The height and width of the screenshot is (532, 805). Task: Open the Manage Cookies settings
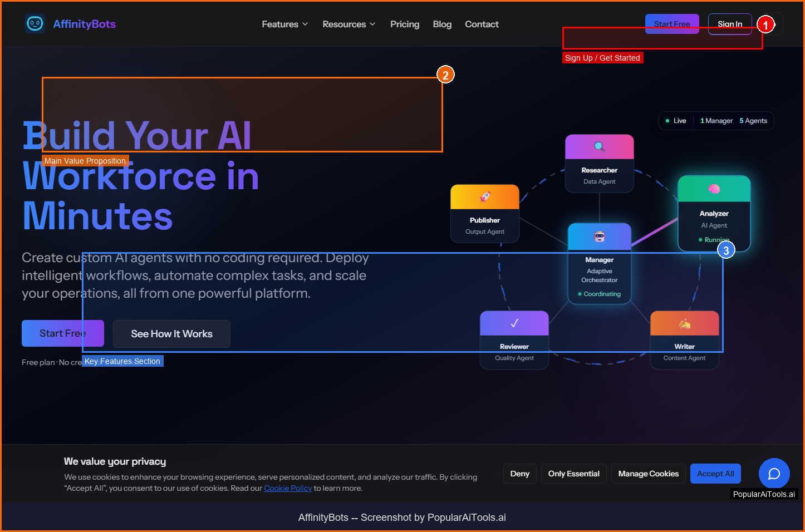(648, 474)
